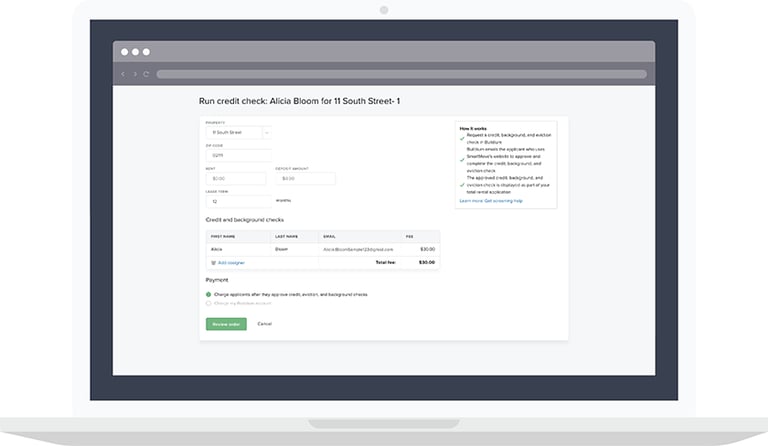
Task: Click the browser forward arrow
Action: 135,74
